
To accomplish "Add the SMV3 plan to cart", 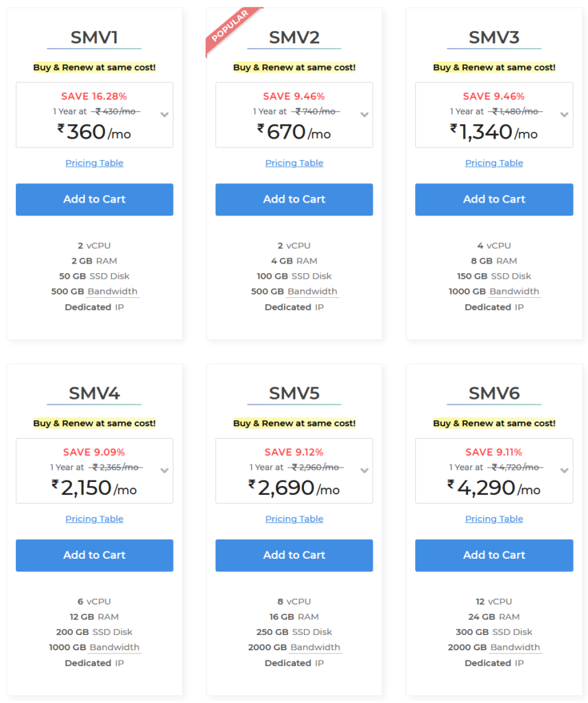I will [494, 200].
